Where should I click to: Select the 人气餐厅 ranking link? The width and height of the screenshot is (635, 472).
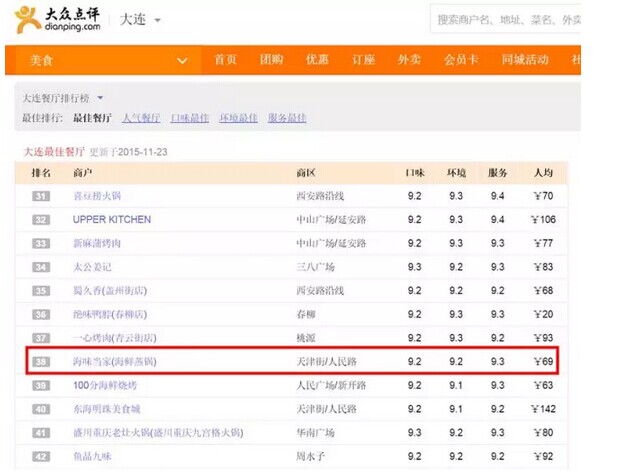tap(141, 118)
